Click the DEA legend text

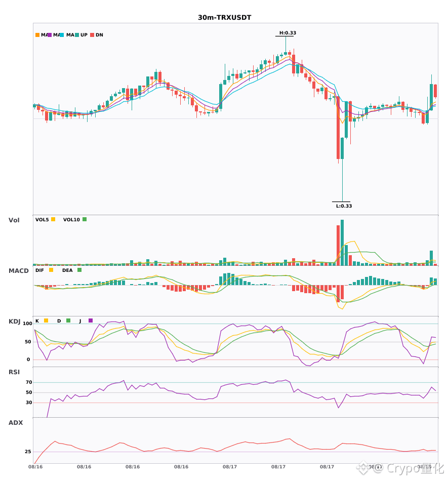coord(67,270)
